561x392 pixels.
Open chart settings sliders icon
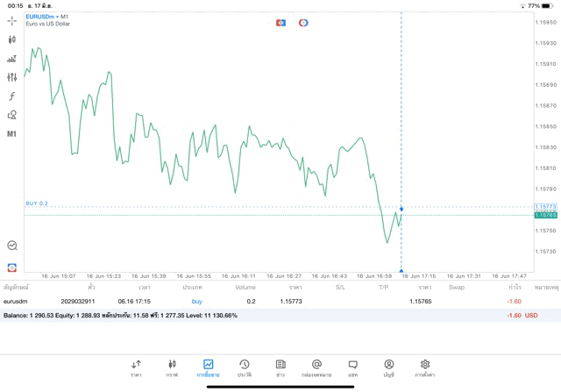[x=12, y=77]
